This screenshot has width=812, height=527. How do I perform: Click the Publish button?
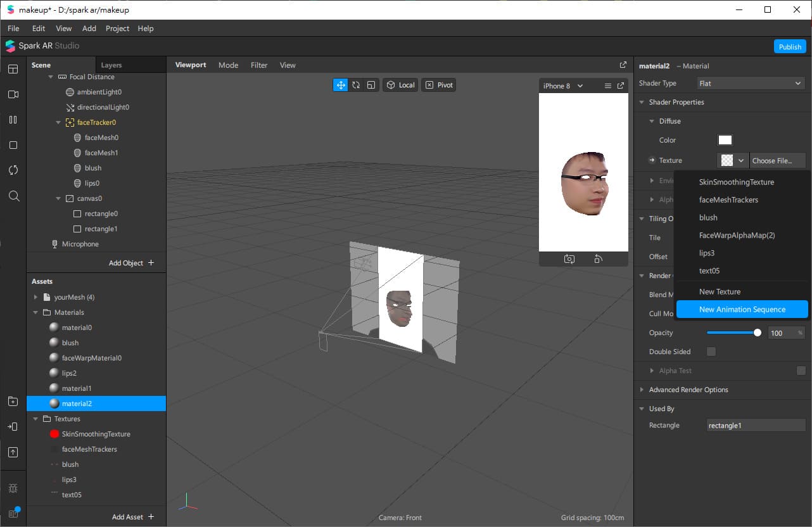pos(790,47)
